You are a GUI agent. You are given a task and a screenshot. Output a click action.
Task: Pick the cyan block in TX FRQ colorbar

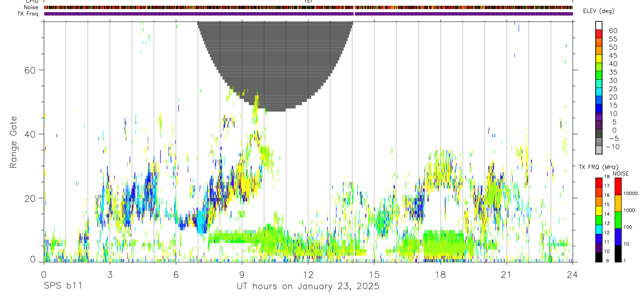(x=599, y=229)
